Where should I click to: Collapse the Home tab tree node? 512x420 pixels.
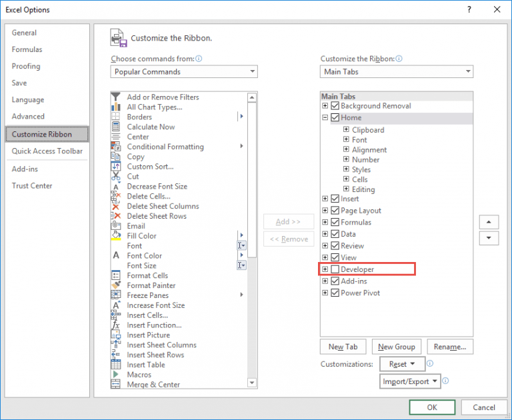[325, 117]
